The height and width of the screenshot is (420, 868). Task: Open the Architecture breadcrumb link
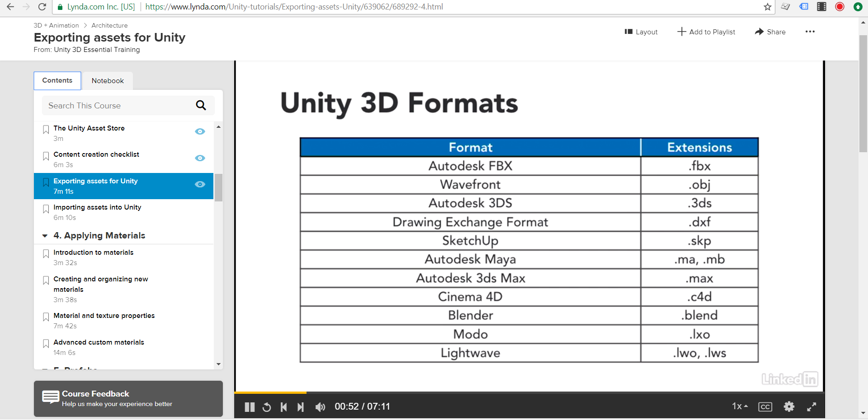coord(109,25)
